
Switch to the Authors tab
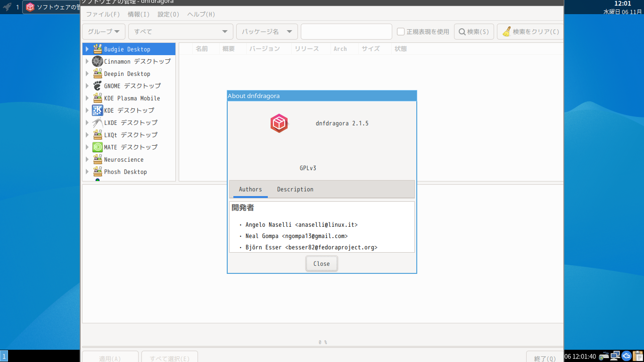[x=250, y=189]
